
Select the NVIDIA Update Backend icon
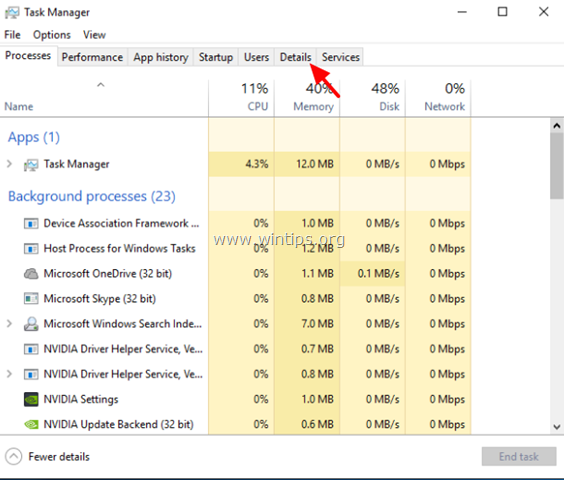(31, 425)
